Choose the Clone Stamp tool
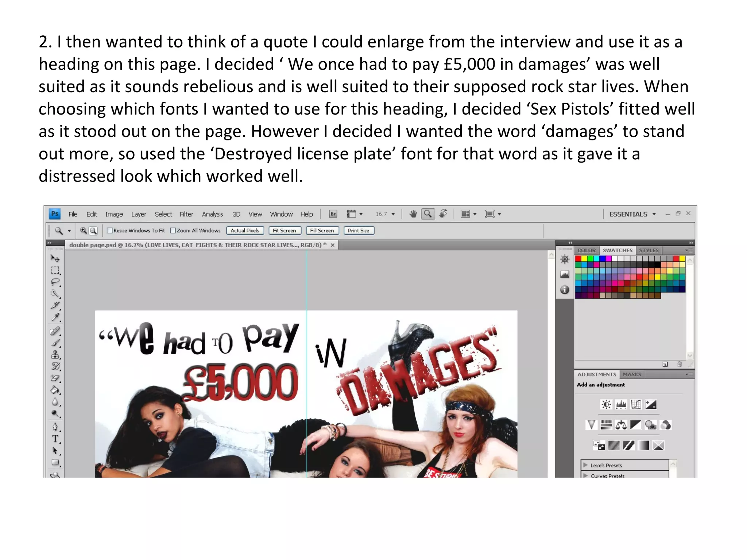The height and width of the screenshot is (560, 747). [55, 354]
